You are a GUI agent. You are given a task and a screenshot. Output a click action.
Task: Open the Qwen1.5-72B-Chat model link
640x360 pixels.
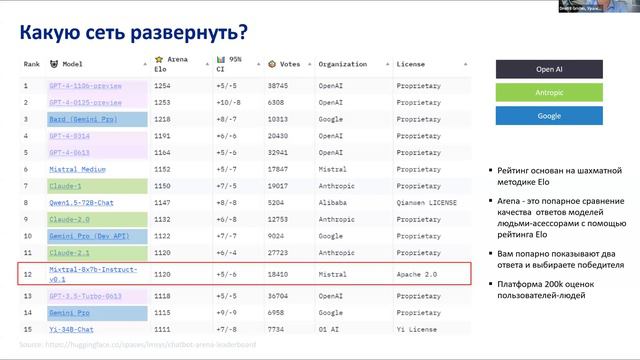81,203
